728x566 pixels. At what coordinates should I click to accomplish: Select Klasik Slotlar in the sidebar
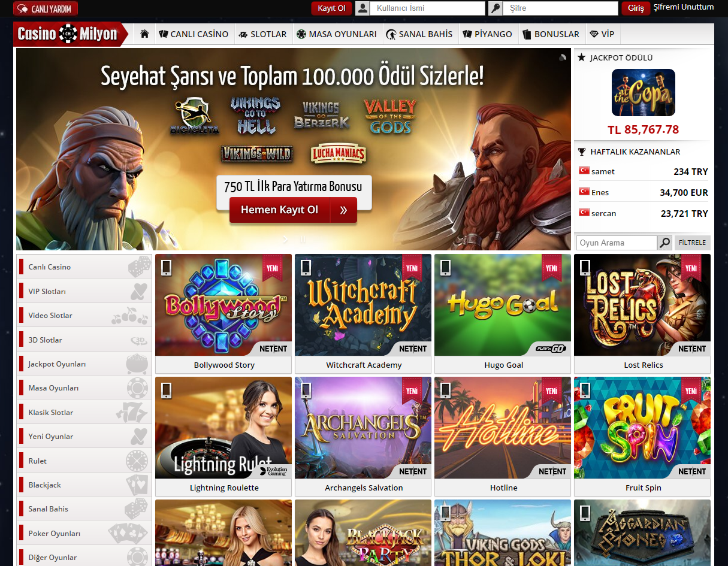point(84,412)
